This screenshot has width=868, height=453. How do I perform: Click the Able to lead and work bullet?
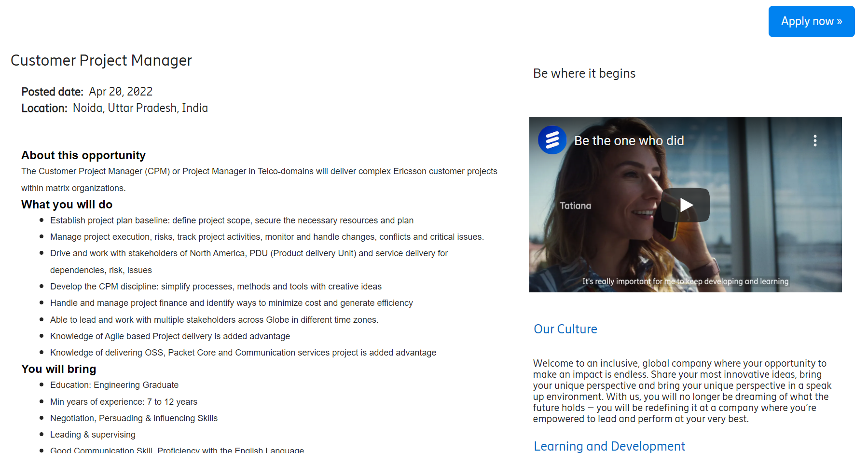click(214, 320)
